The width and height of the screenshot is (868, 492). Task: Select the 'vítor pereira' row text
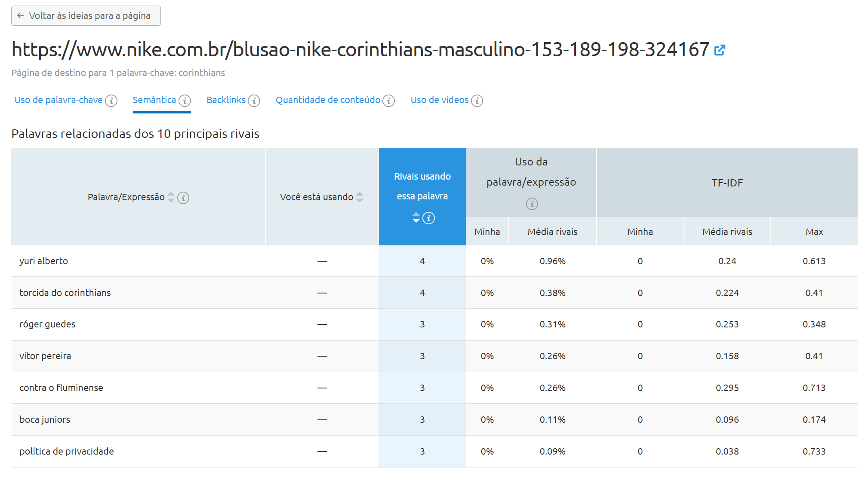coord(45,356)
